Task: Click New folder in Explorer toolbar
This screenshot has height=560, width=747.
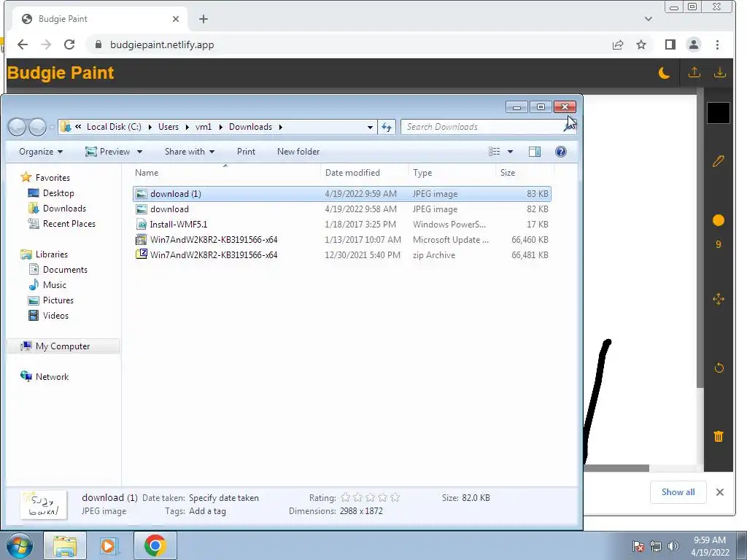Action: [298, 152]
